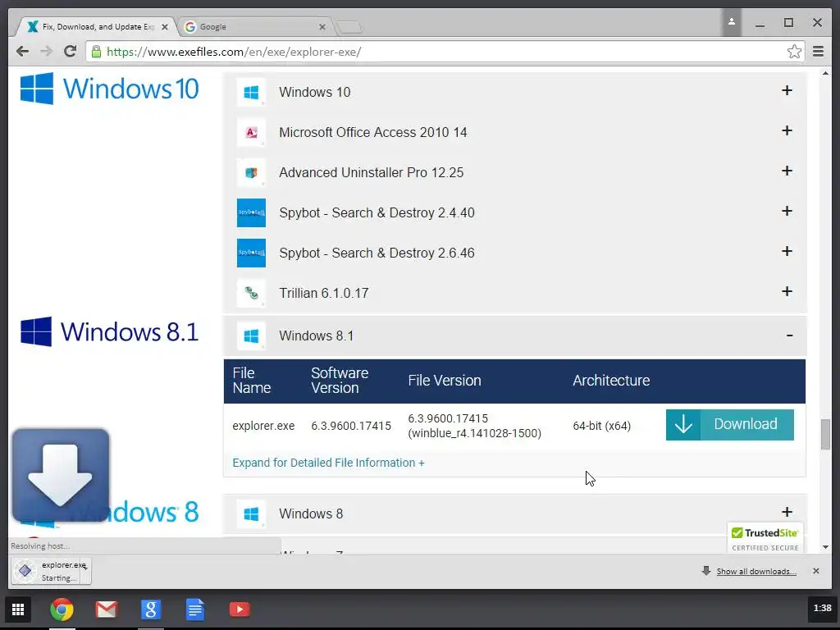Click Trillian row icon
The height and width of the screenshot is (630, 840).
point(251,293)
